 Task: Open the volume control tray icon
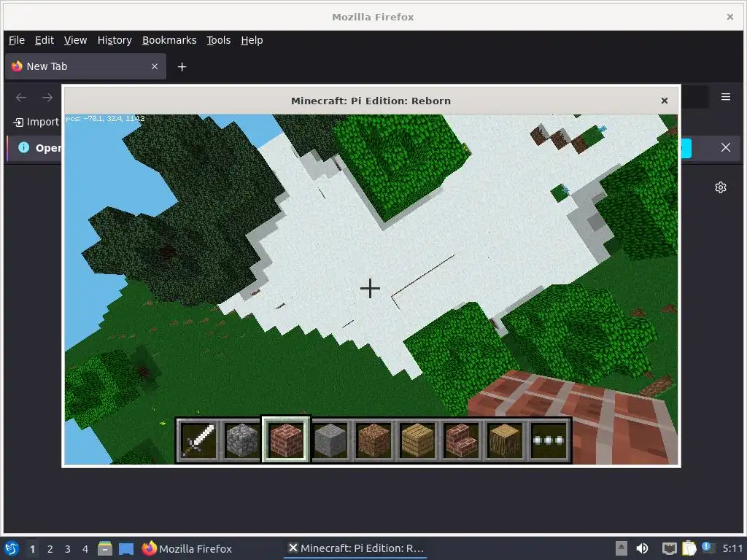pos(642,548)
